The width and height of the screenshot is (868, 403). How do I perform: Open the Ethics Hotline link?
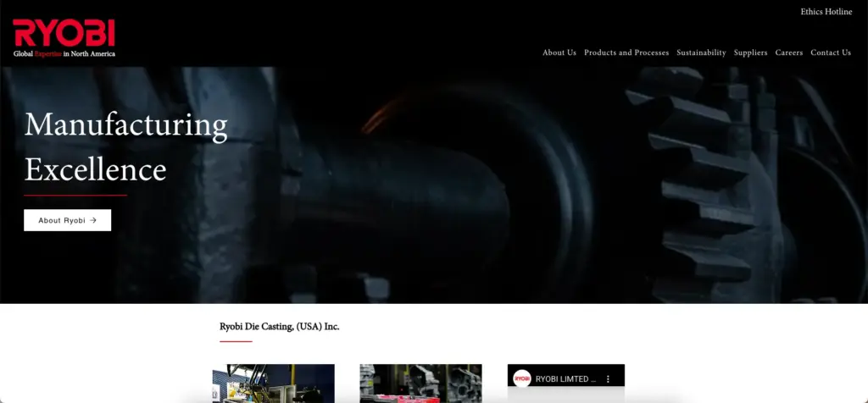pos(826,12)
